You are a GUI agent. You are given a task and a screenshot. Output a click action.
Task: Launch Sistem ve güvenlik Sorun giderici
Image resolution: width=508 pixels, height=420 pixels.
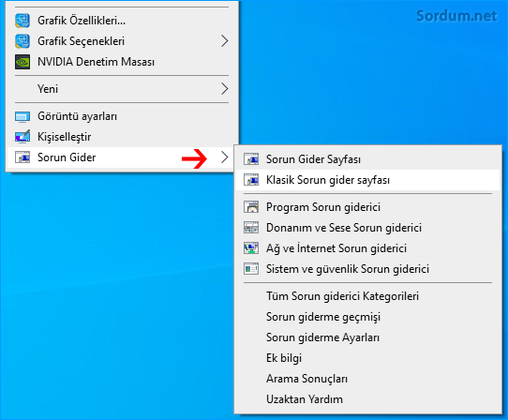pos(367,269)
